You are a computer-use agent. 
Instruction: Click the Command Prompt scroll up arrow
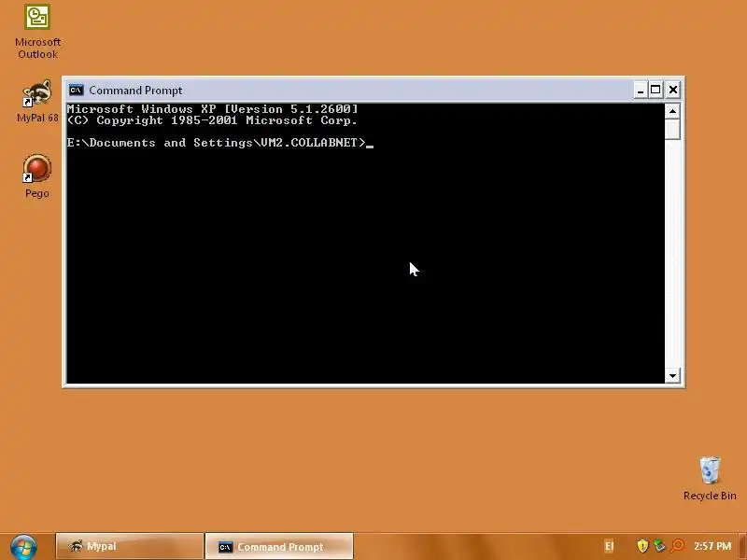point(672,111)
